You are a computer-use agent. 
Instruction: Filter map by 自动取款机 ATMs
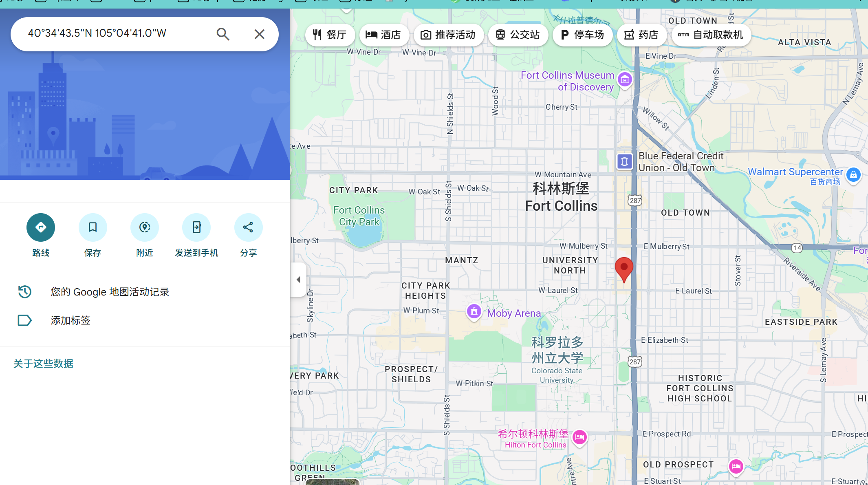pos(711,35)
